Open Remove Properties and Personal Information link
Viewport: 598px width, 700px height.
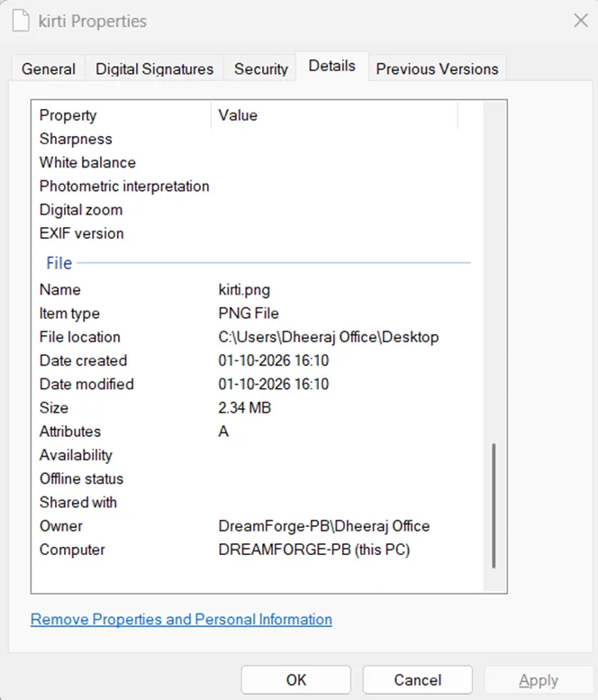(x=181, y=619)
